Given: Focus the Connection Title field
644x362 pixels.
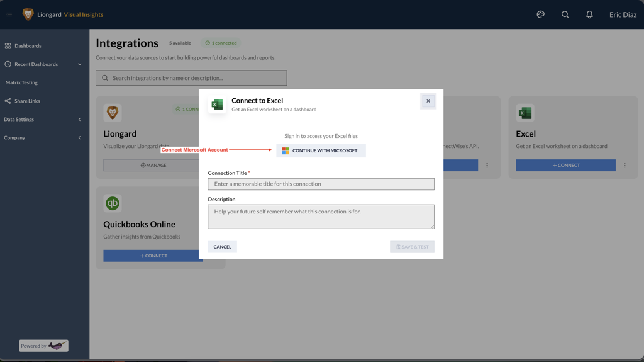Looking at the screenshot, I should (321, 184).
